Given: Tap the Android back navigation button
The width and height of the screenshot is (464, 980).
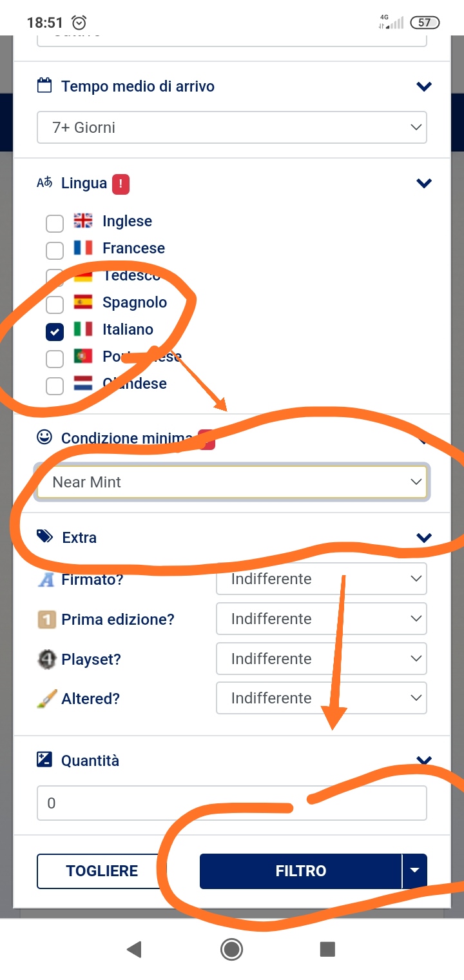Looking at the screenshot, I should pyautogui.click(x=134, y=949).
